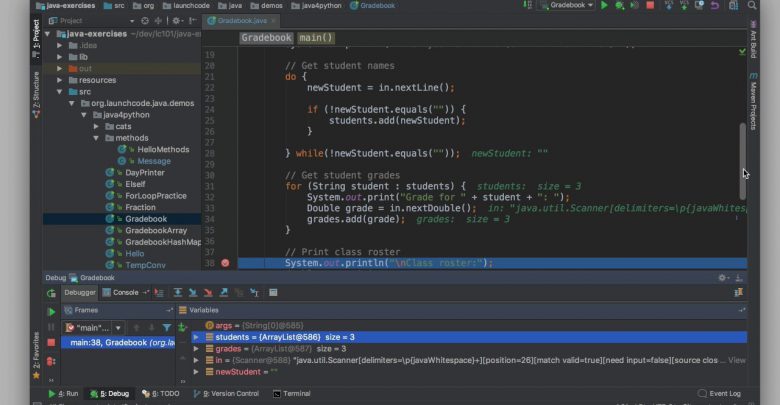Click the Step Into icon
This screenshot has height=405, width=780.
(193, 293)
